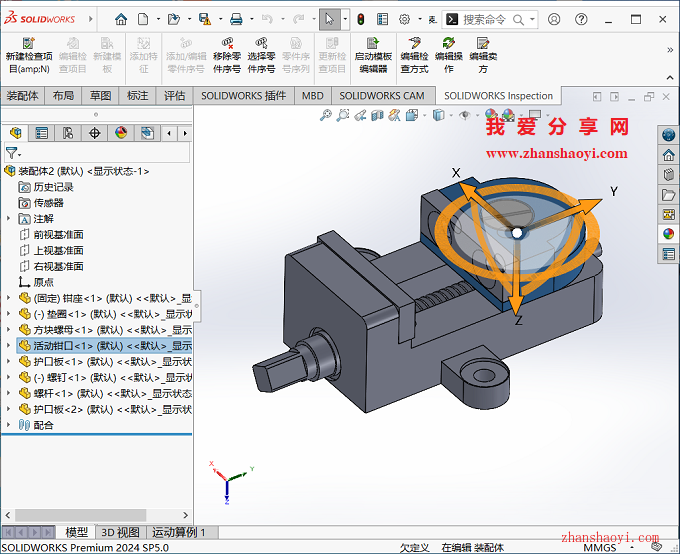Click the feature tree horizontal scrollbar

pos(80,515)
